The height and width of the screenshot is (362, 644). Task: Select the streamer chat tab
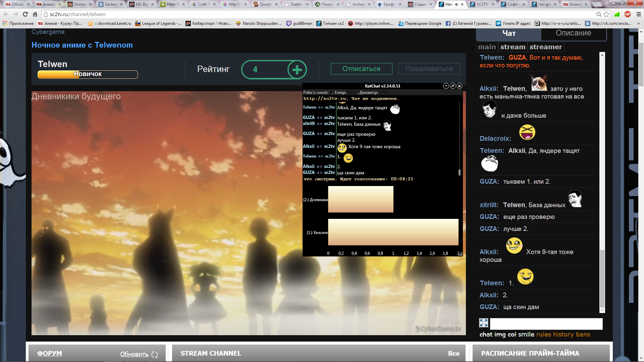click(546, 47)
